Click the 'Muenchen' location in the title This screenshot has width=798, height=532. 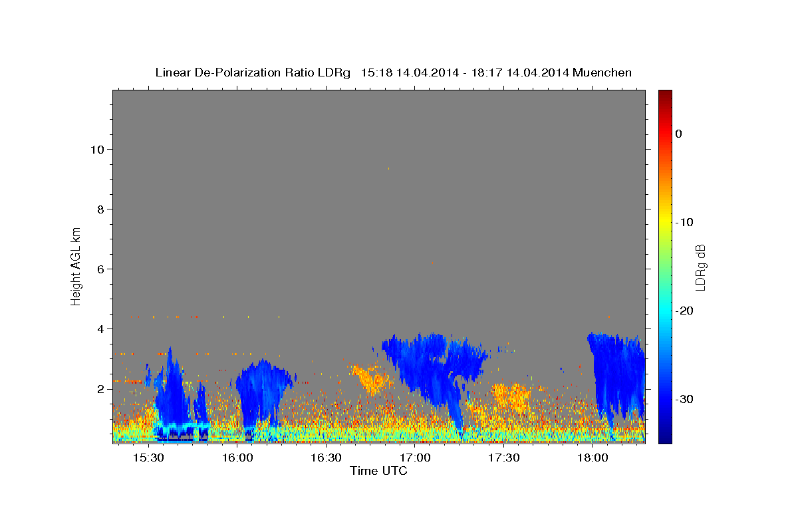(x=602, y=72)
